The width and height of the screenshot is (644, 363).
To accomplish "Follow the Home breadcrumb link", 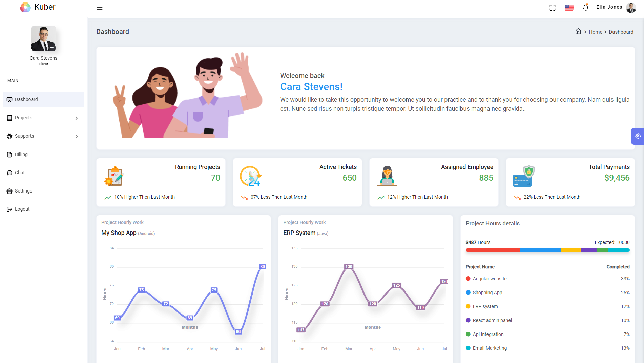I will (596, 32).
